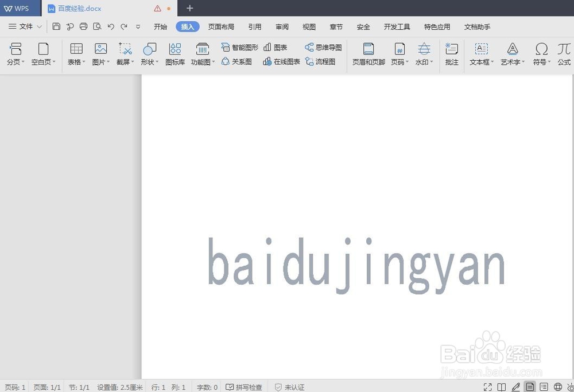This screenshot has width=574, height=392.
Task: Switch to 审阅 tab
Action: [x=282, y=27]
